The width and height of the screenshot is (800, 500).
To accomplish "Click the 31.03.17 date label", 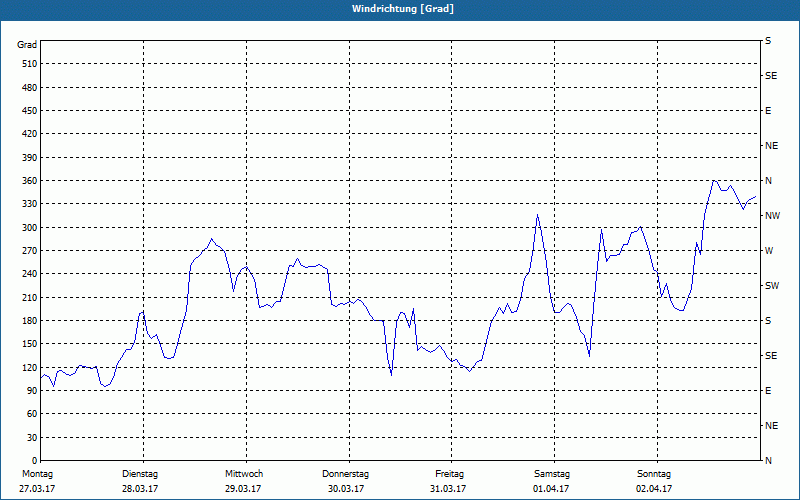I will coord(448,489).
